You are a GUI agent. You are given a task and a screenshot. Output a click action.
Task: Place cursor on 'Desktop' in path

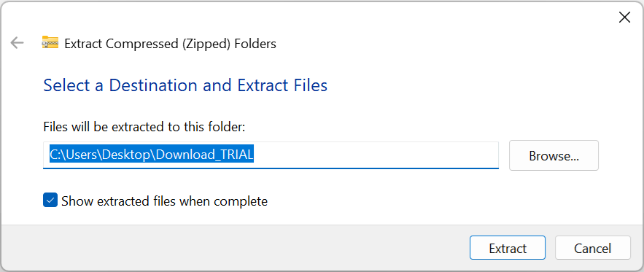[x=126, y=155]
